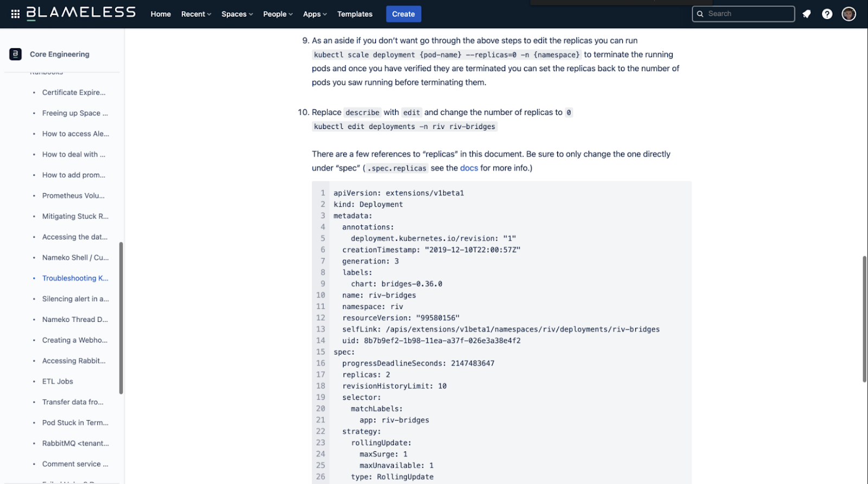Image resolution: width=868 pixels, height=484 pixels.
Task: Click the search magnifier icon
Action: pos(700,14)
